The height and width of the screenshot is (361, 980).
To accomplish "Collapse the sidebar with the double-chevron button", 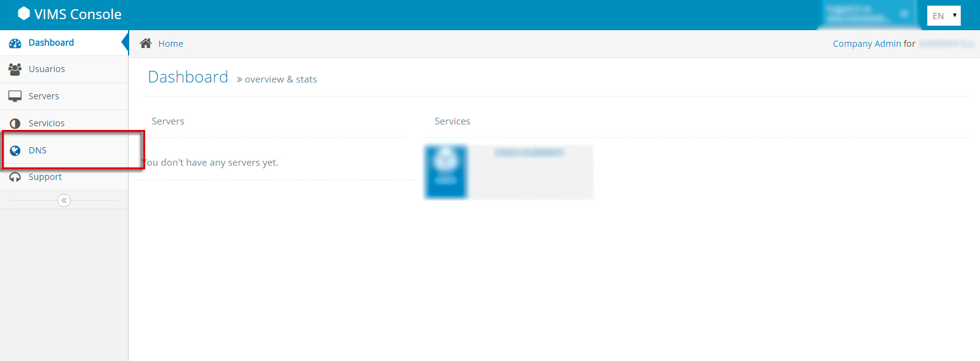I will [64, 201].
